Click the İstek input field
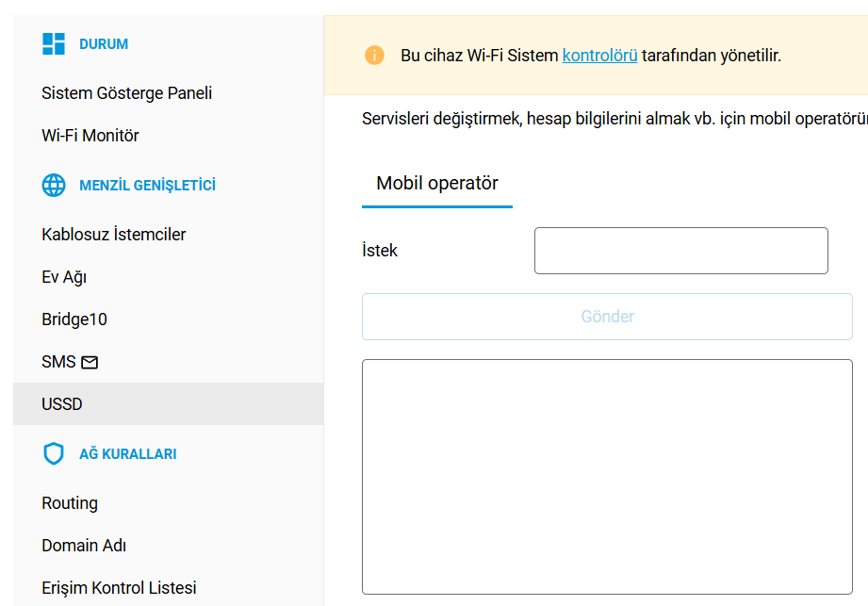This screenshot has height=606, width=868. [x=680, y=251]
